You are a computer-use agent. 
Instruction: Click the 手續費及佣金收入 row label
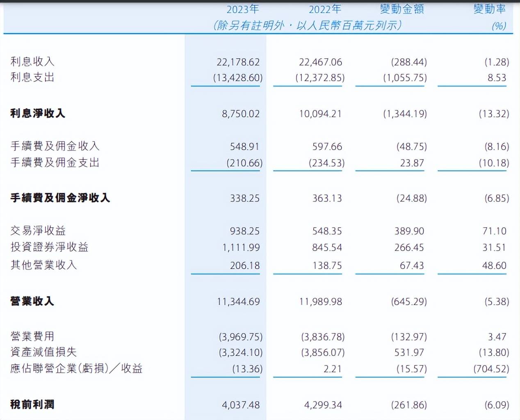55,146
